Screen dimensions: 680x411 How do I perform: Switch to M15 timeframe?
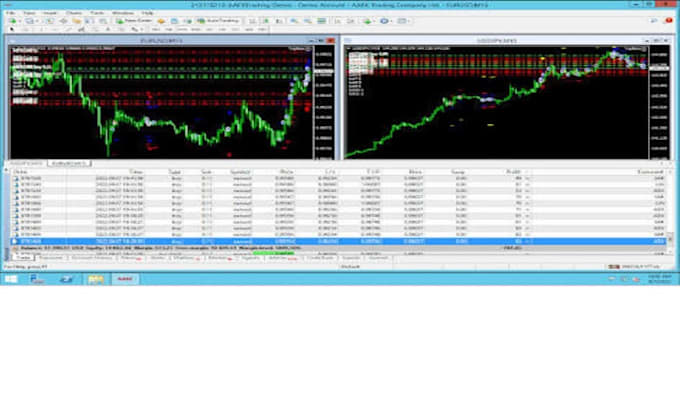tap(182, 29)
